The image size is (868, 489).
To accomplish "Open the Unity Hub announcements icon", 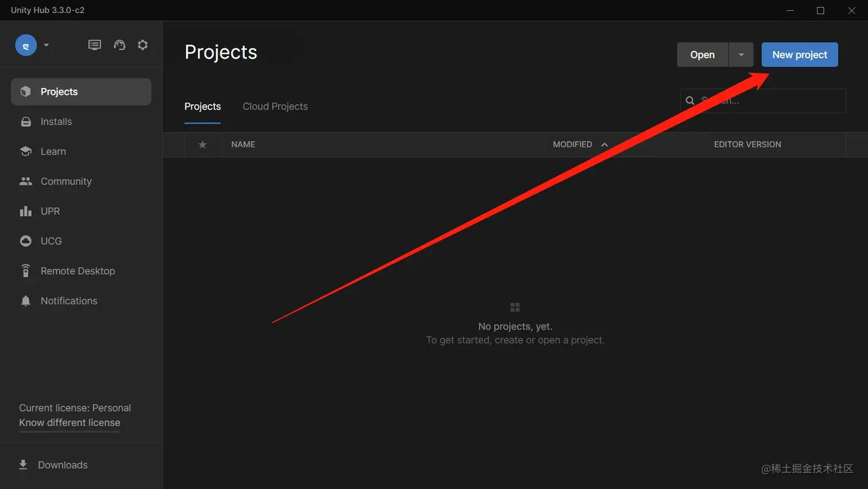I will click(94, 44).
